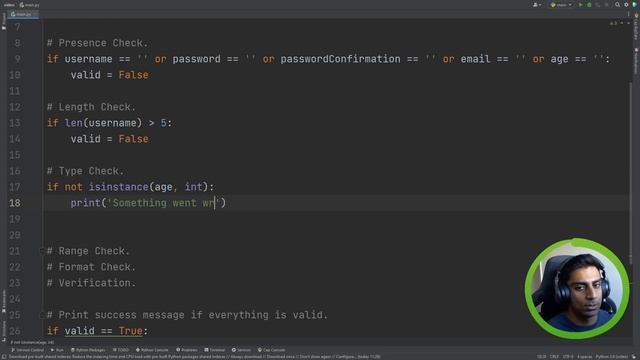
Task: Click 'len(username)' on line 13
Action: coord(103,123)
